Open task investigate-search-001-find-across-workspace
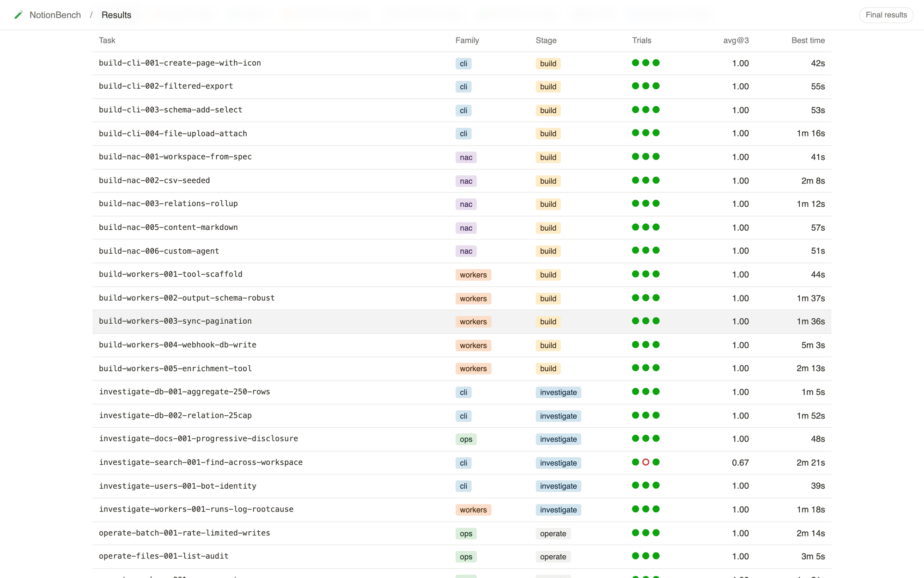The image size is (924, 578). [x=201, y=462]
